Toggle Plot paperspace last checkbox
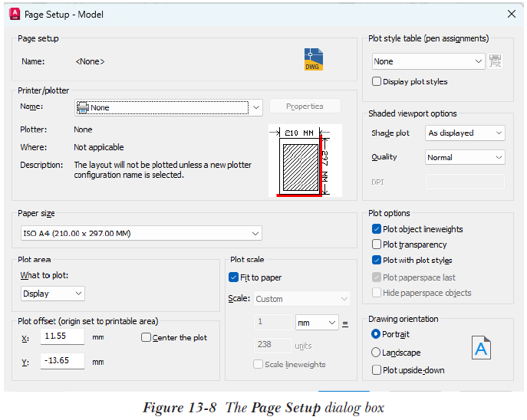This screenshot has width=527, height=420. pyautogui.click(x=377, y=277)
